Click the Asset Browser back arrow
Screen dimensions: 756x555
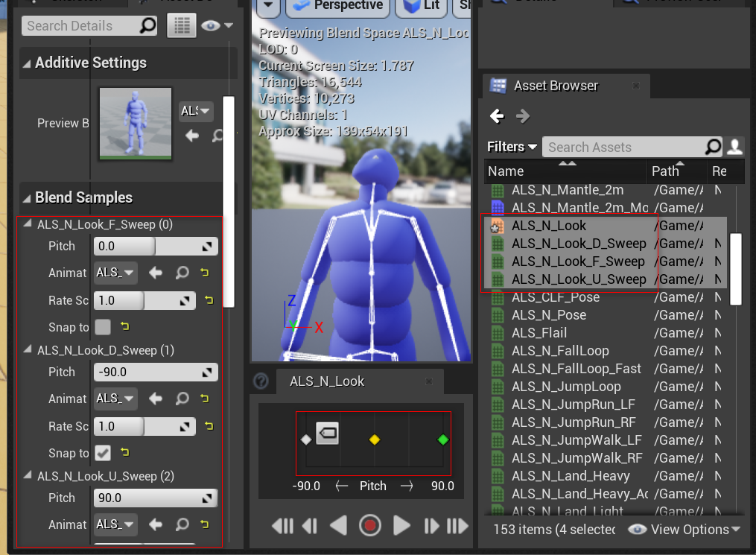coord(497,116)
